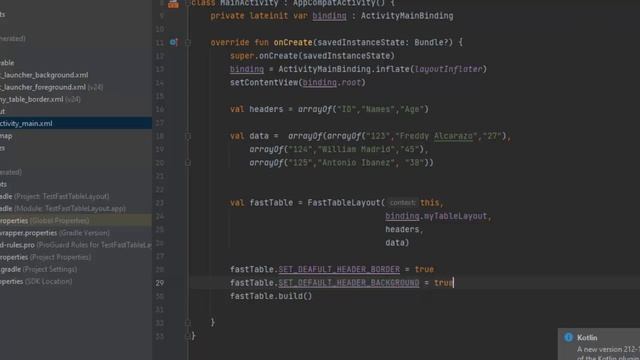This screenshot has width=640, height=360.
Task: Click 'val headers' declaration
Action: [256, 109]
